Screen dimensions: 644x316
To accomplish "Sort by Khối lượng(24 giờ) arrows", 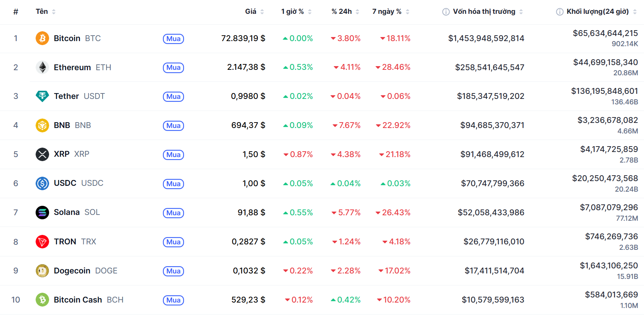I will point(635,12).
